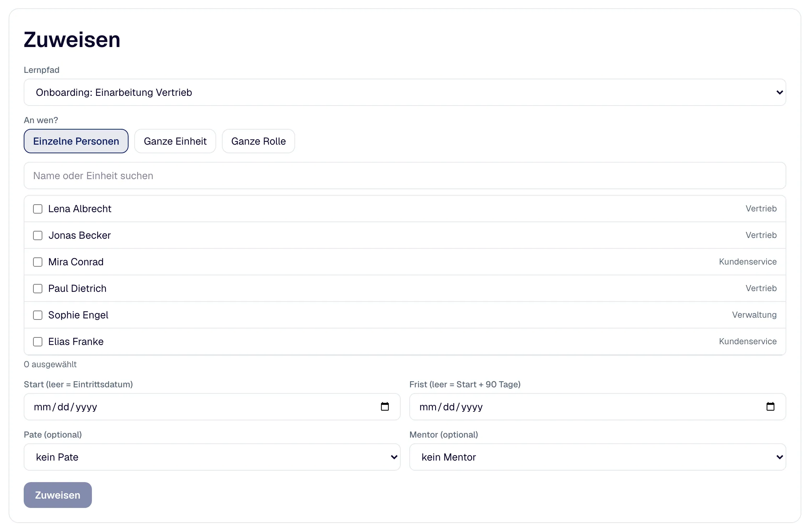Click into the Frist date field
The height and width of the screenshot is (532, 810).
[x=598, y=407]
